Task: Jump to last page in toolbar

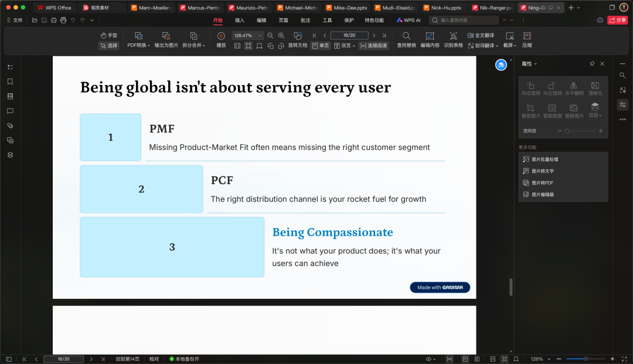Action: coord(384,36)
